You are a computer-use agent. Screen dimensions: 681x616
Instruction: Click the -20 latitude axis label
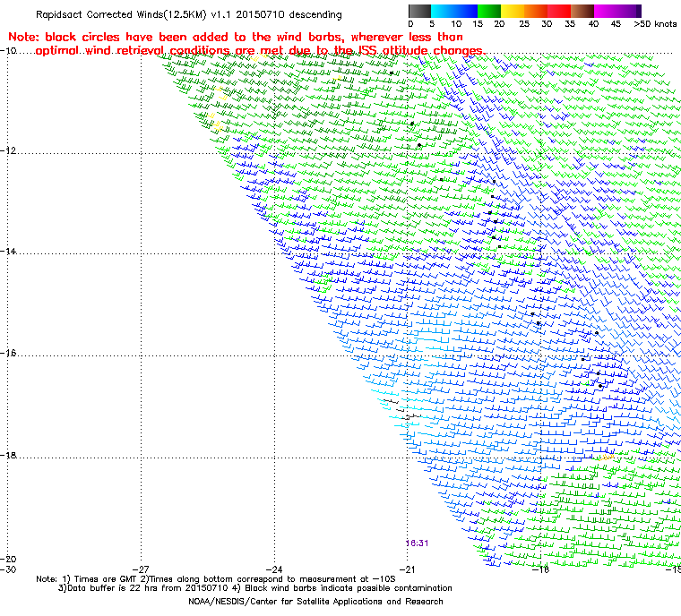click(8, 559)
